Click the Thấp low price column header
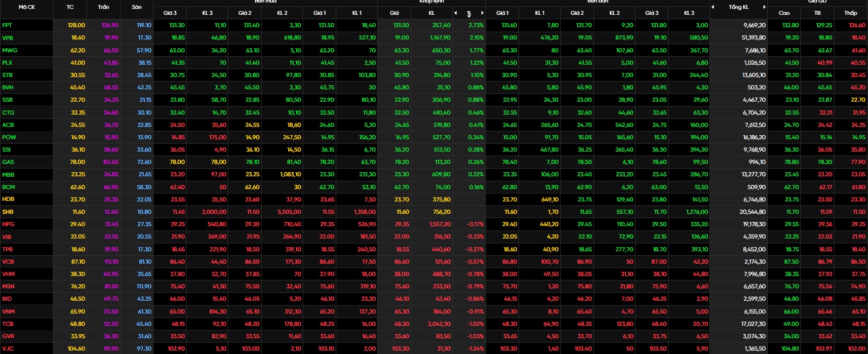The height and width of the screenshot is (354, 868). (851, 13)
